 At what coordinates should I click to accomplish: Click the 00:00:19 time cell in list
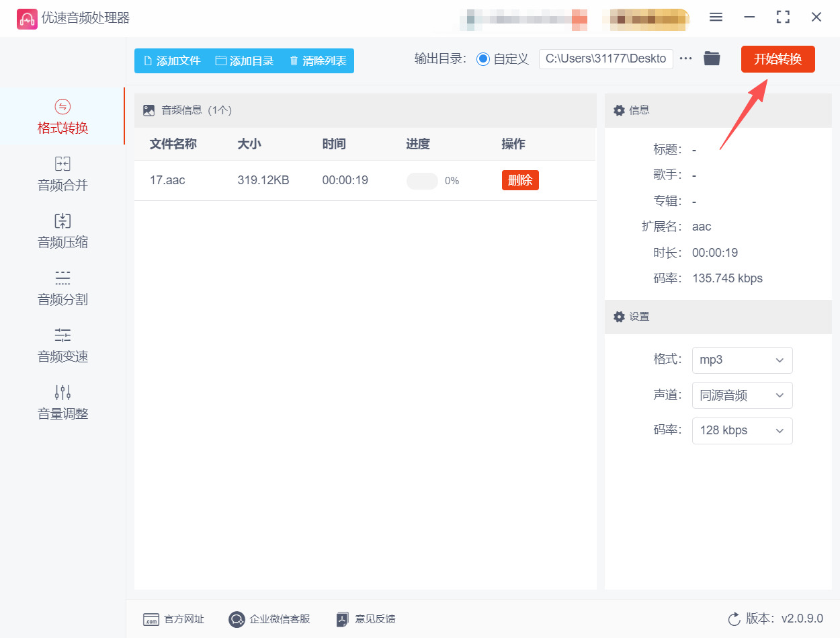click(345, 180)
